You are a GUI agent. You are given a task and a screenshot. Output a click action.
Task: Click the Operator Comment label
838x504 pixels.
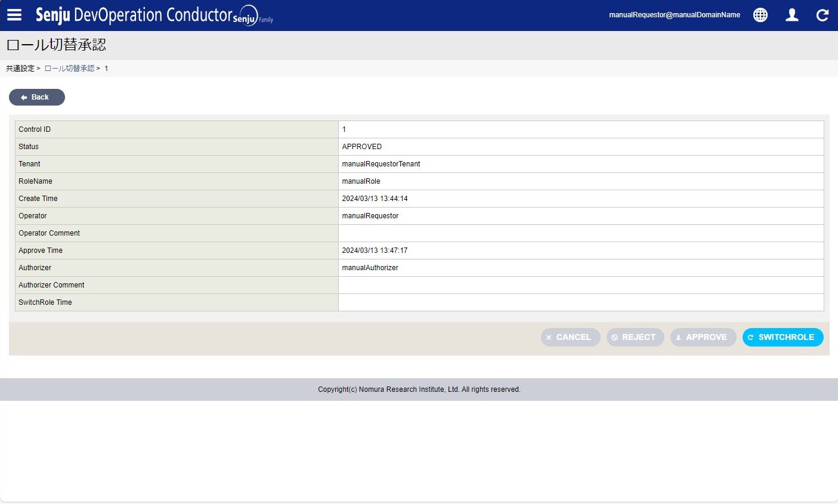click(49, 233)
